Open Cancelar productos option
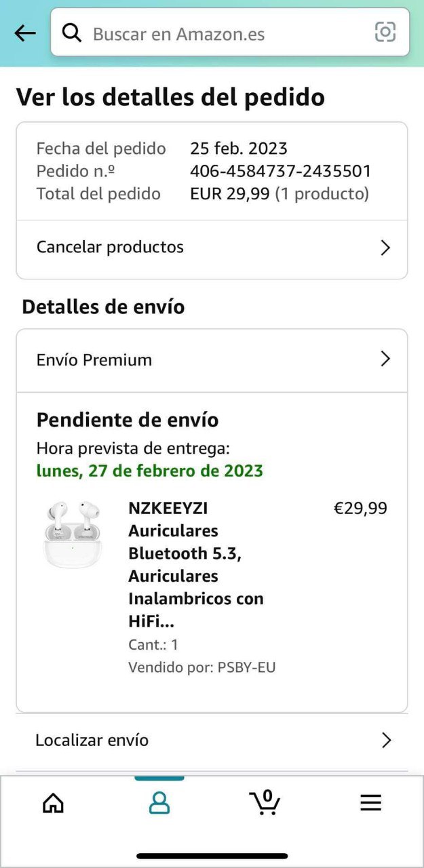Viewport: 424px width, 868px height. [x=111, y=247]
